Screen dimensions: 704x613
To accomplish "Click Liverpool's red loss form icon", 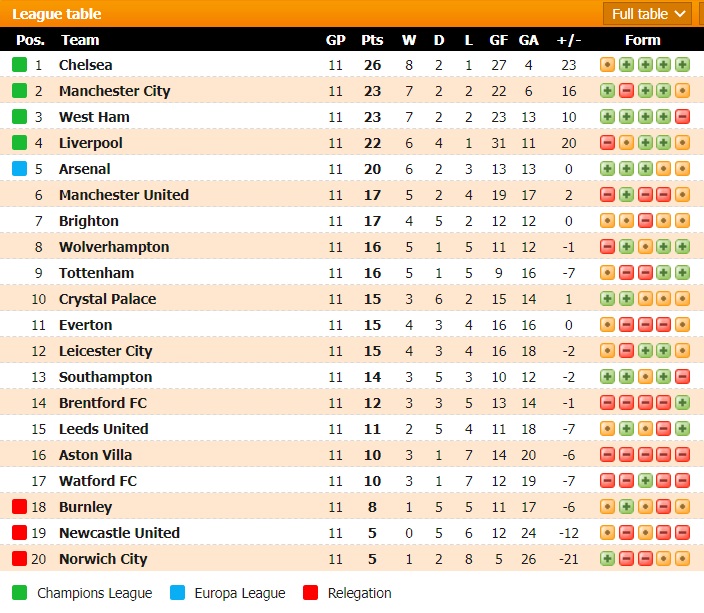I will 607,143.
